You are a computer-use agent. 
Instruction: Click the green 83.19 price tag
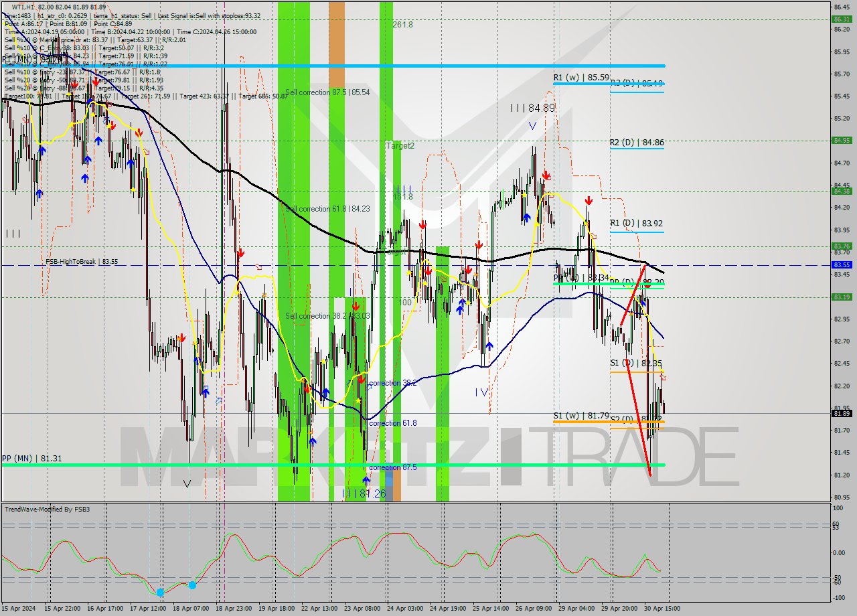click(x=842, y=297)
